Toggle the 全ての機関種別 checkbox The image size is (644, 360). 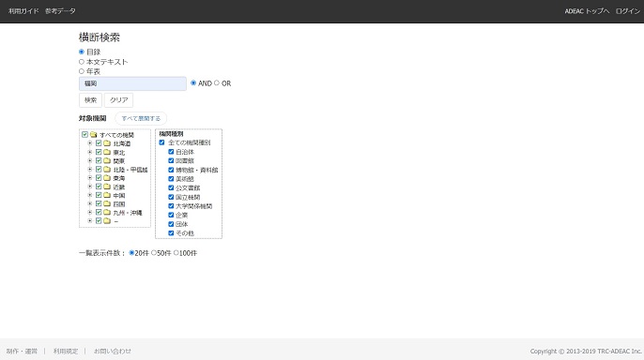tap(161, 142)
